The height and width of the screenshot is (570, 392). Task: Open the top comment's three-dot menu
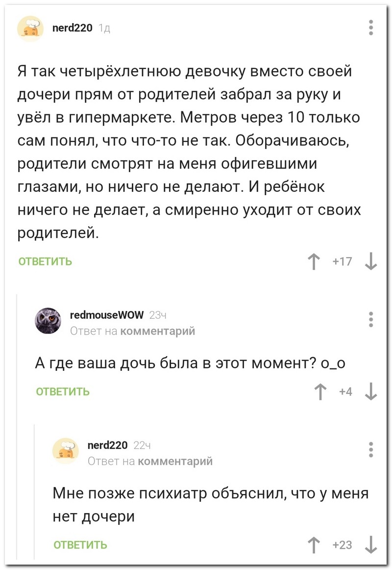pyautogui.click(x=371, y=27)
